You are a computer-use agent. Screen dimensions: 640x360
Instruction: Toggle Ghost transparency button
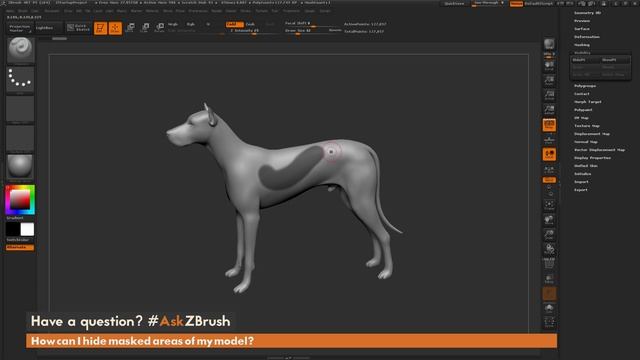pos(549,293)
